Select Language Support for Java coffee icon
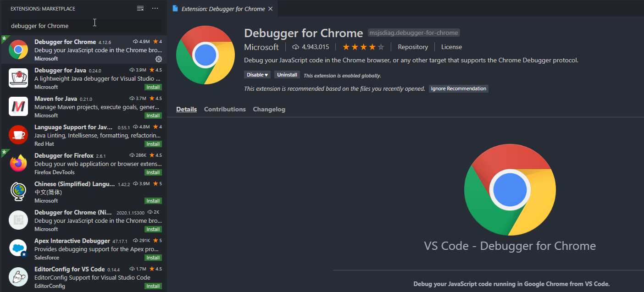The height and width of the screenshot is (292, 644). click(18, 135)
